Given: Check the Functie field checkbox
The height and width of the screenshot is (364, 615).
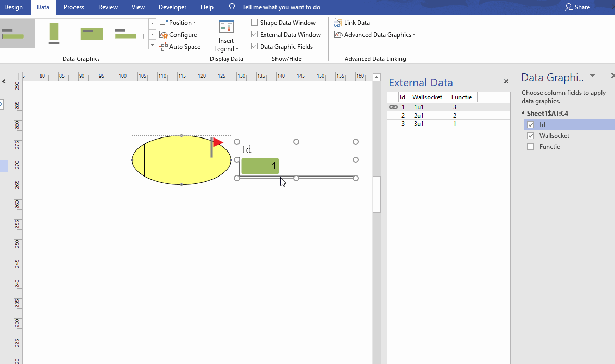Looking at the screenshot, I should (530, 147).
